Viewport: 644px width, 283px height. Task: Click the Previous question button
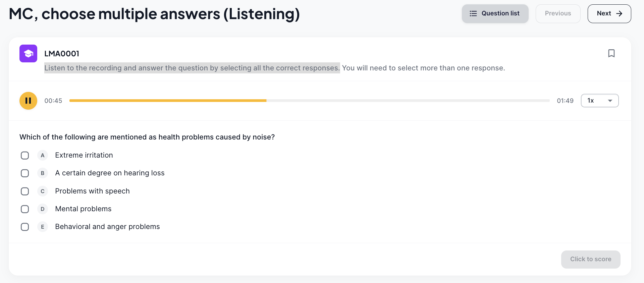(558, 14)
